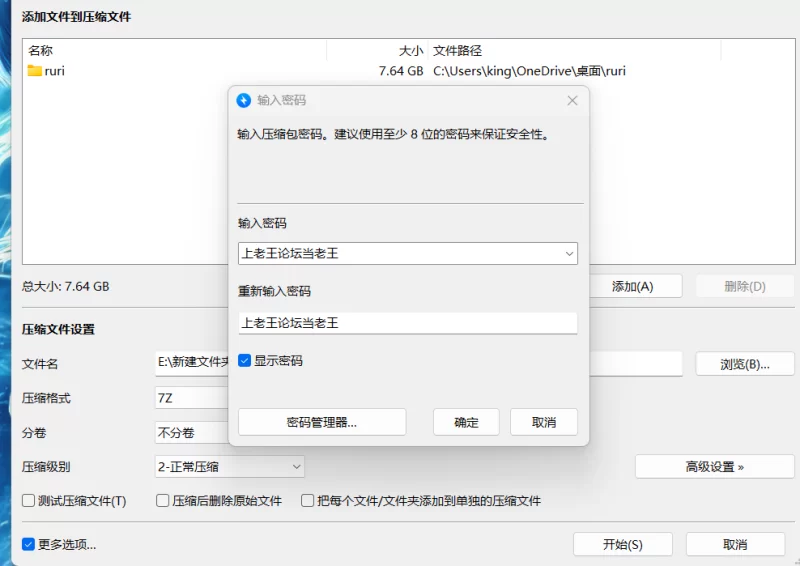Uncheck the 显示密码 checkbox
The height and width of the screenshot is (566, 800).
tap(244, 360)
